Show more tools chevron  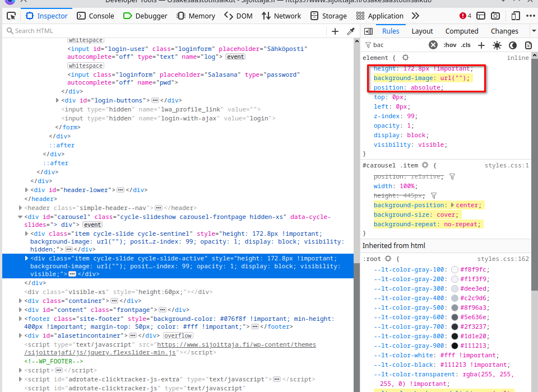click(x=415, y=16)
